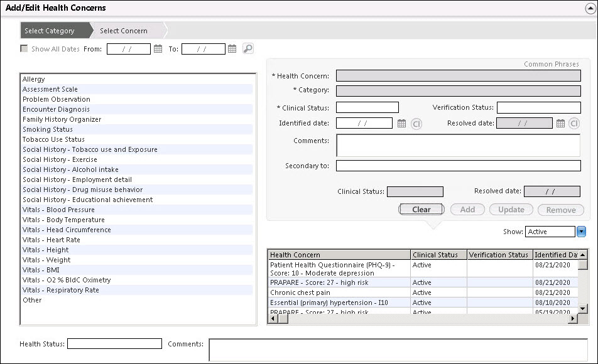Expand the Show filter dropdown arrow
Screen dimensions: 598x364
pyautogui.click(x=581, y=232)
